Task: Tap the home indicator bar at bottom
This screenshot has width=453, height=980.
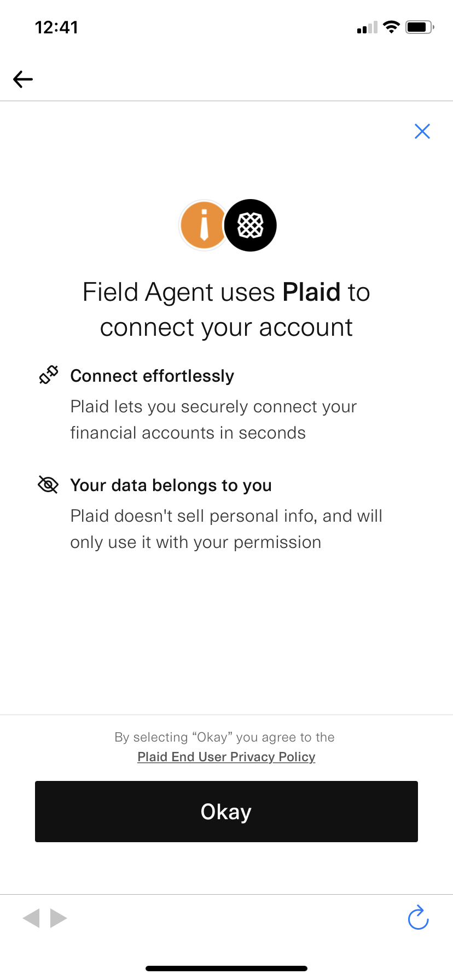Action: point(226,969)
